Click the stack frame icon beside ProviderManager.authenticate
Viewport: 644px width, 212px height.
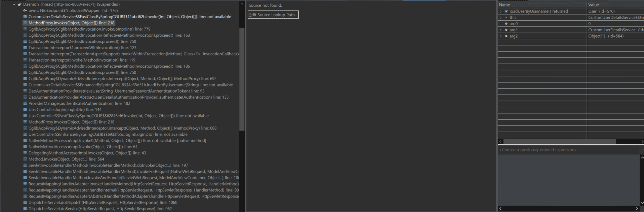[x=25, y=104]
